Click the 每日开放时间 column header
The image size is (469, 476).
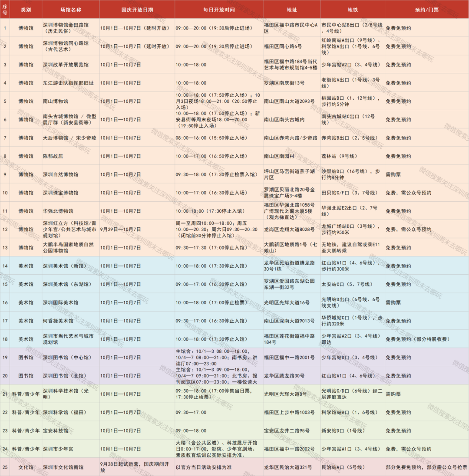tap(219, 10)
